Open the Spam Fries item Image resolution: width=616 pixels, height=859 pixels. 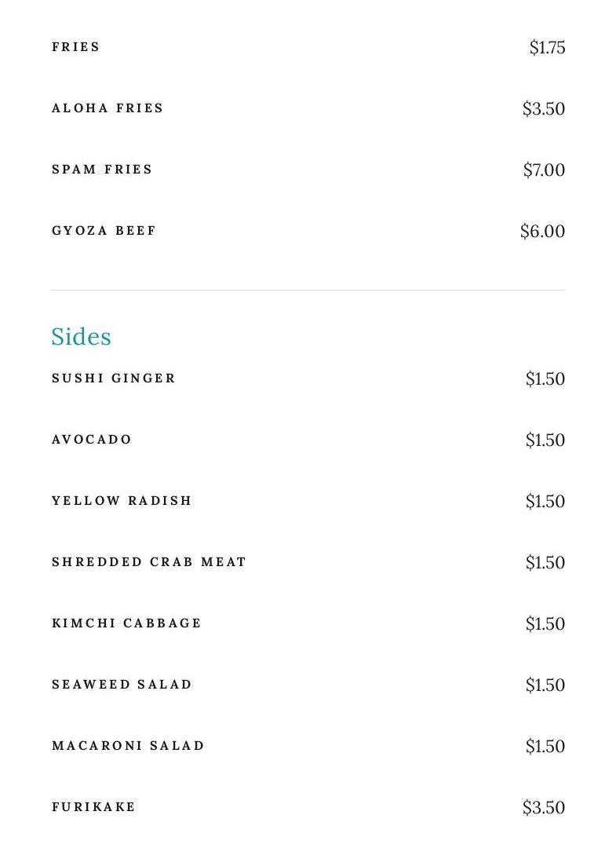click(x=102, y=170)
